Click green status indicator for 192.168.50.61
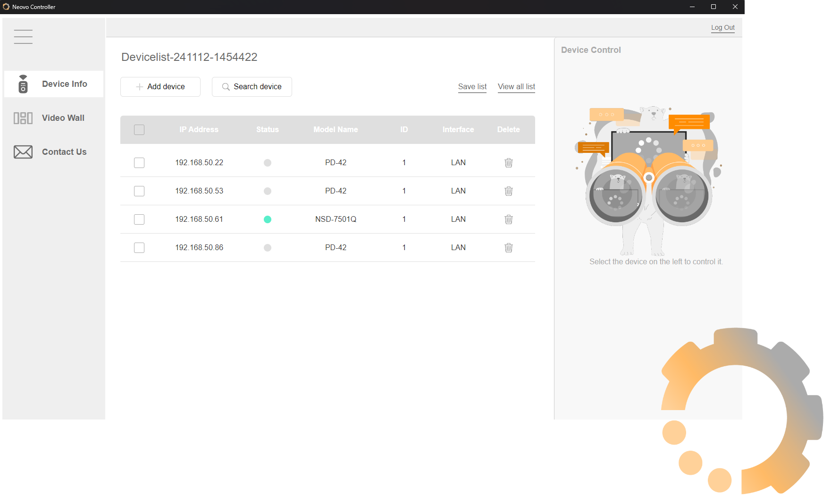The width and height of the screenshot is (831, 504). click(x=268, y=219)
